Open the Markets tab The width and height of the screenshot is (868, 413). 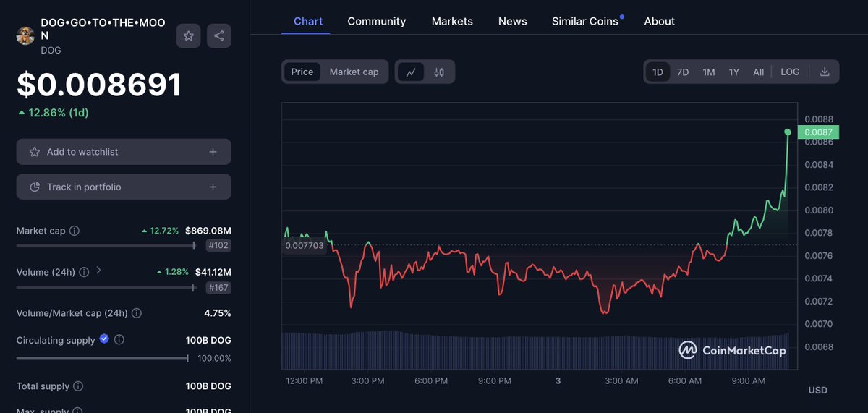[x=452, y=21]
